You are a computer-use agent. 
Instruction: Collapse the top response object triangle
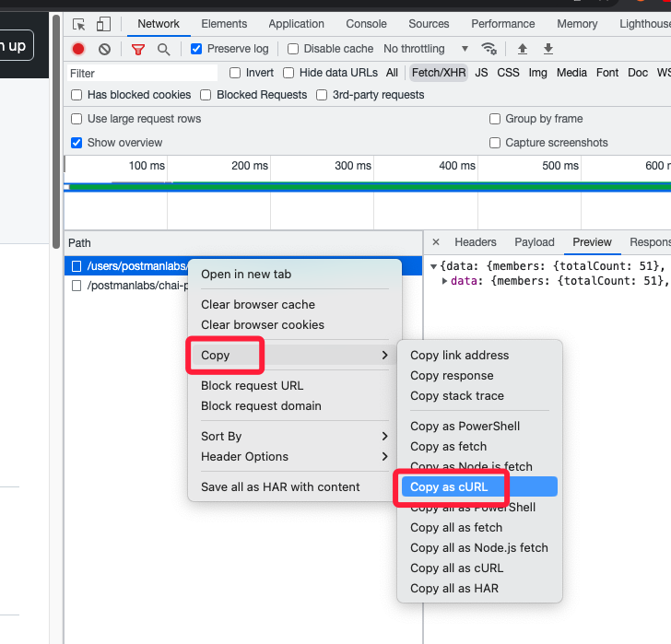coord(433,266)
